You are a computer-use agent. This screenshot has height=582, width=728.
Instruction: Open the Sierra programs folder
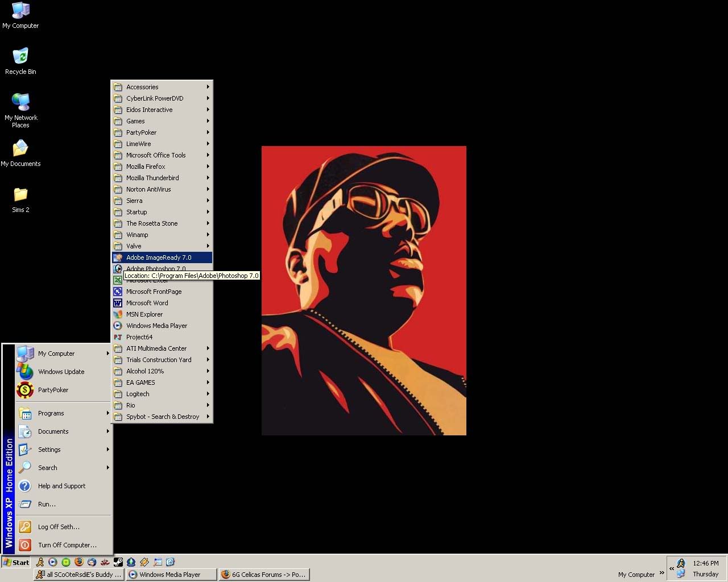(162, 201)
